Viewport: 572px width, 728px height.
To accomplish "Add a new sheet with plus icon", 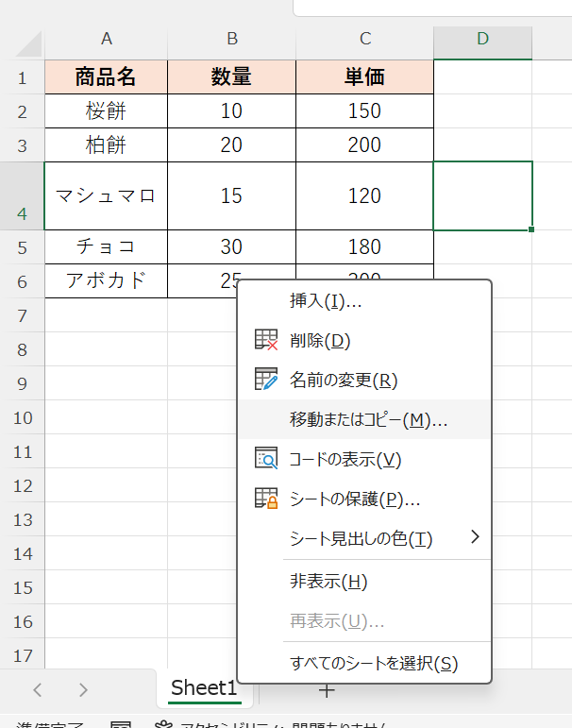I will tap(327, 690).
